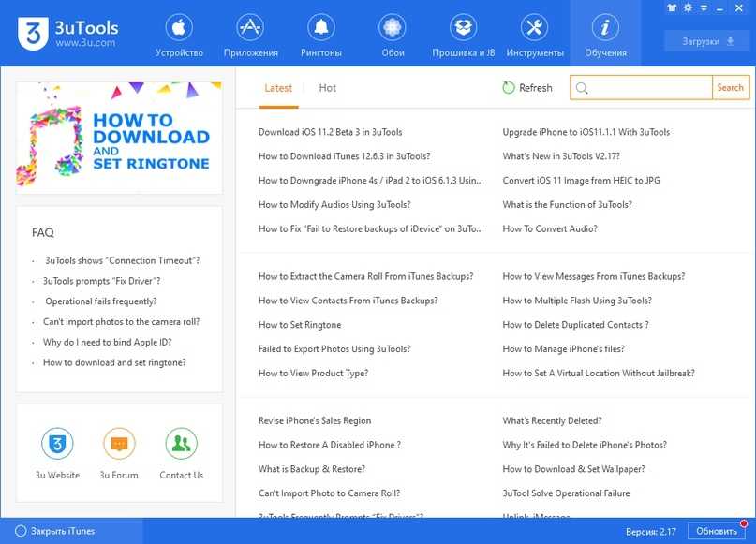Expand the title bar dropdown menu icon
This screenshot has height=544, width=756.
pos(702,7)
